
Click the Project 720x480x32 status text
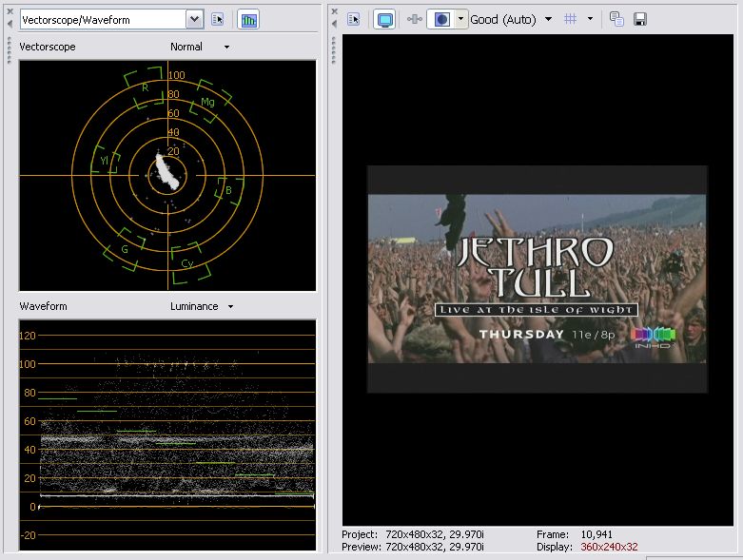click(413, 534)
